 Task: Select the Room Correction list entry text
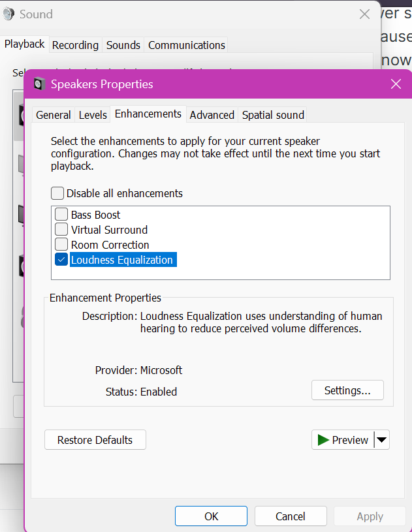110,245
